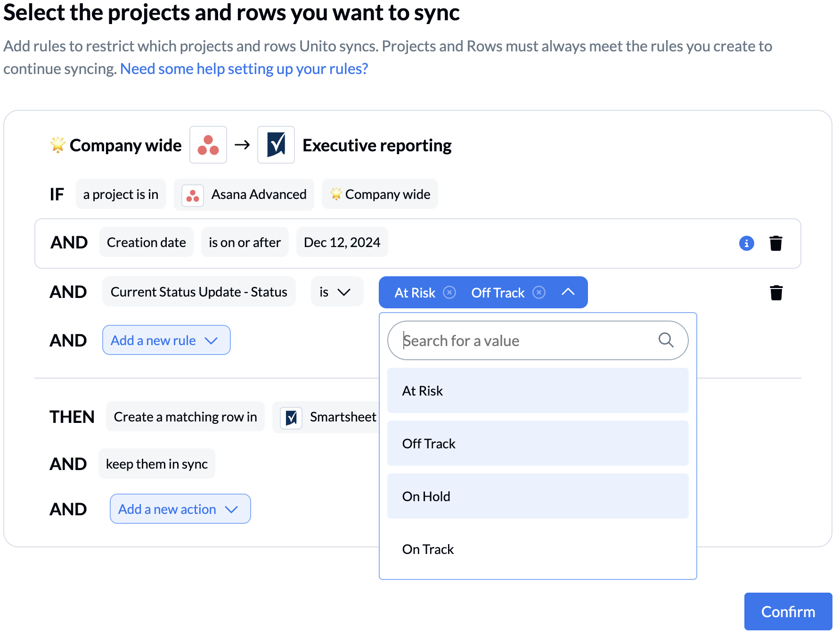Collapse the status value selector chevron
This screenshot has height=636, width=840.
point(568,292)
